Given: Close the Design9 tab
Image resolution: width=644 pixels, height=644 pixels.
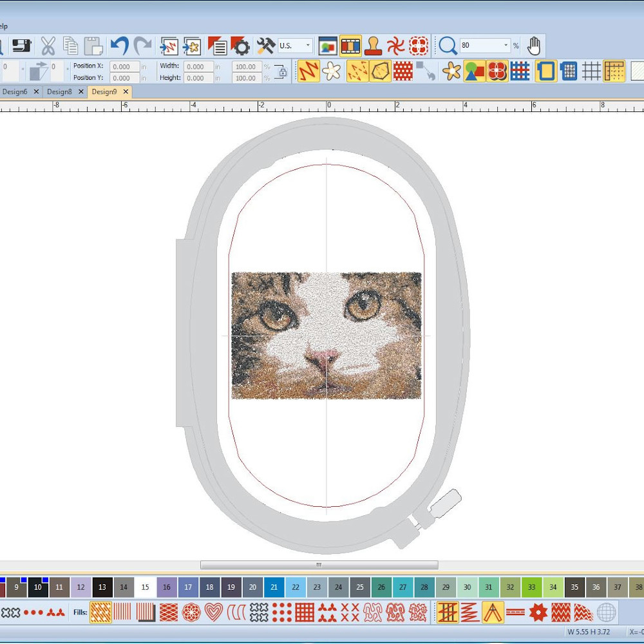Looking at the screenshot, I should tap(126, 91).
